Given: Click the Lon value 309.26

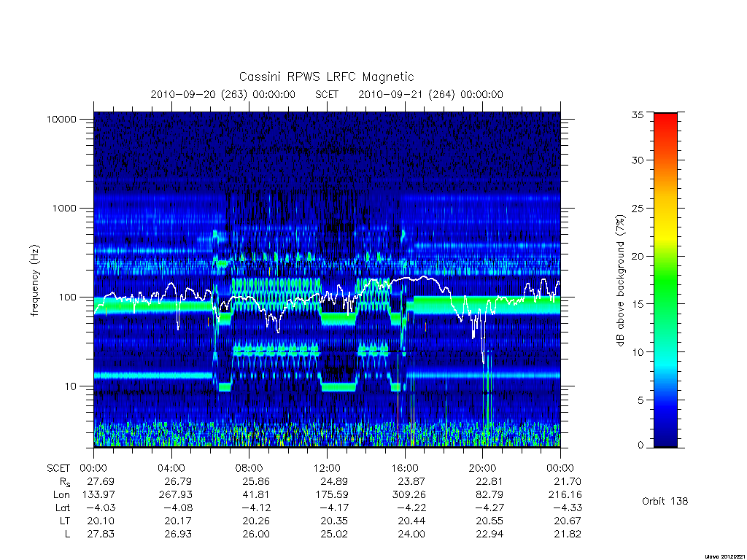Looking at the screenshot, I should (409, 495).
